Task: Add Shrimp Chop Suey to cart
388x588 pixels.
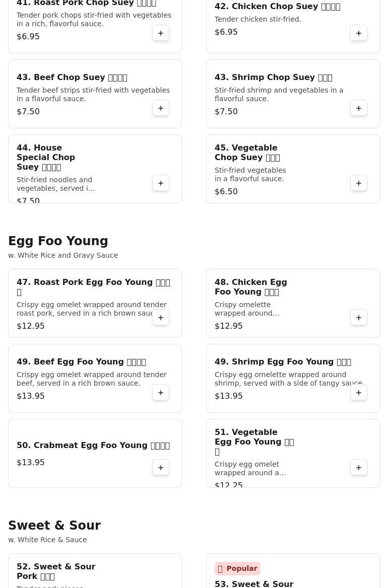Action: (x=359, y=108)
